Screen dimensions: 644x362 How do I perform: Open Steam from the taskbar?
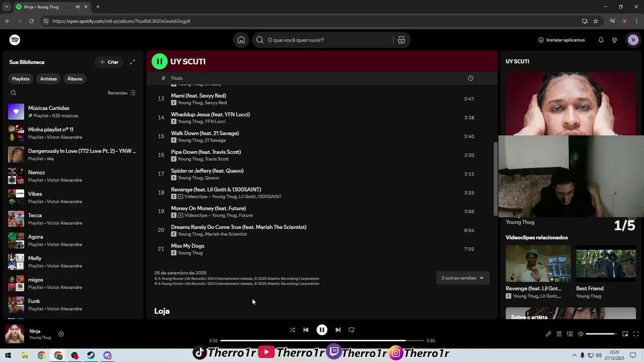[x=91, y=355]
